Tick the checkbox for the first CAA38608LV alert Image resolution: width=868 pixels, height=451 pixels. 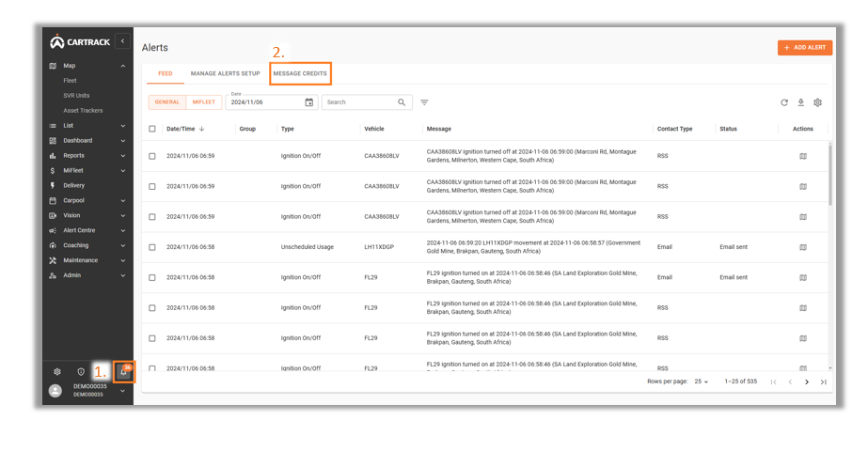(152, 156)
